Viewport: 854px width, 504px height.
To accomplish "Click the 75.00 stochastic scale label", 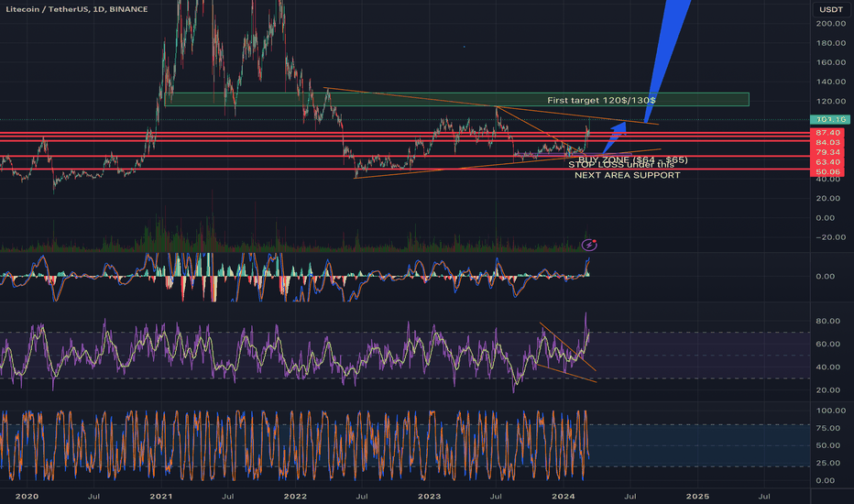I will (827, 428).
